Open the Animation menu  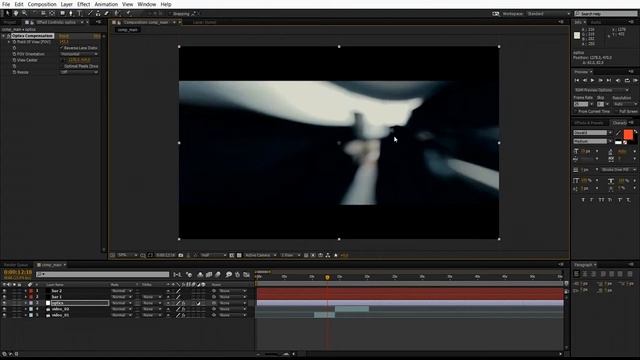tap(106, 4)
